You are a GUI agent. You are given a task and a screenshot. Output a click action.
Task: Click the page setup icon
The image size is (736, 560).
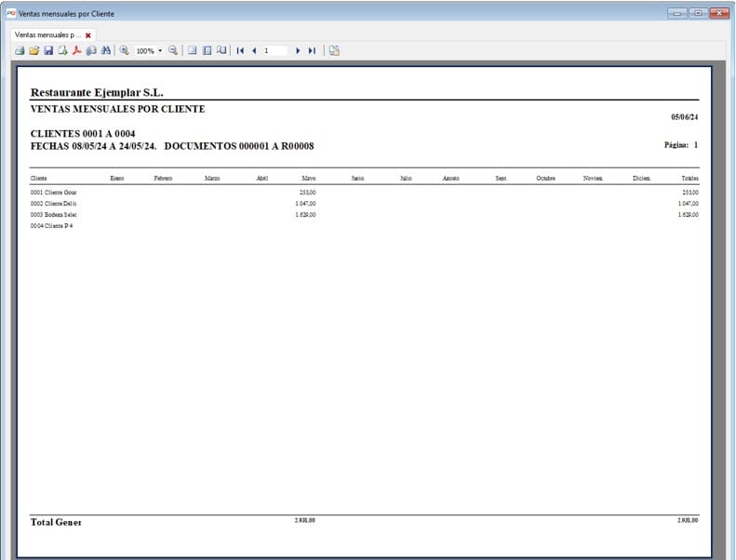[334, 50]
